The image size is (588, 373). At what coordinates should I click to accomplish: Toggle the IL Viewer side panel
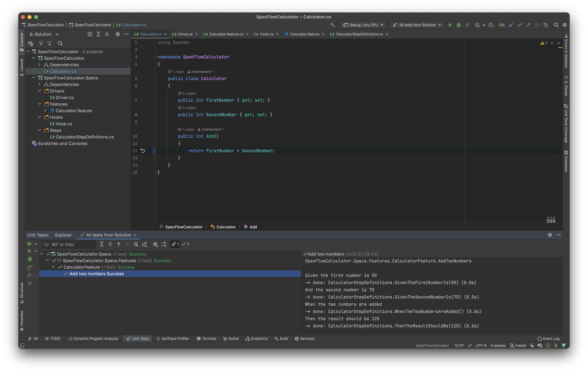tap(566, 86)
